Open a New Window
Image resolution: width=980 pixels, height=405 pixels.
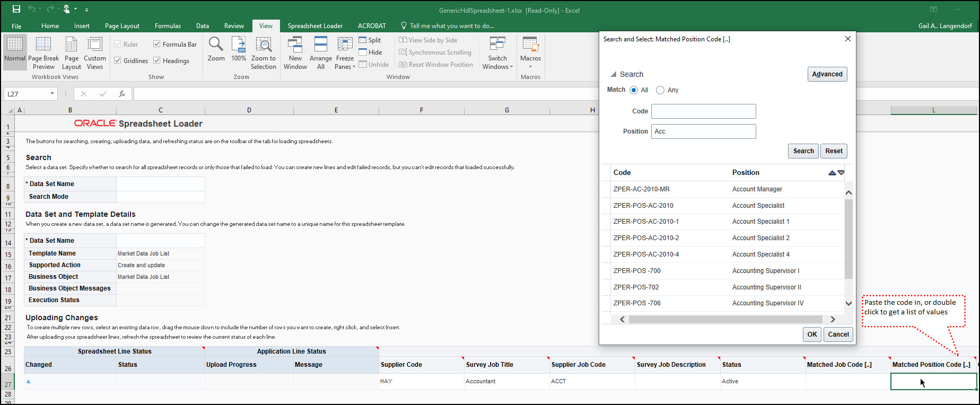click(x=295, y=45)
